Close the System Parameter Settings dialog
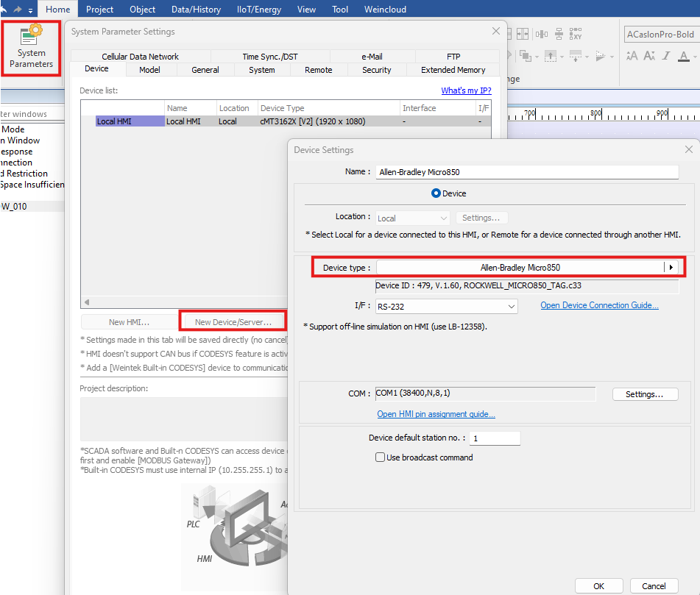700x595 pixels. tap(496, 31)
